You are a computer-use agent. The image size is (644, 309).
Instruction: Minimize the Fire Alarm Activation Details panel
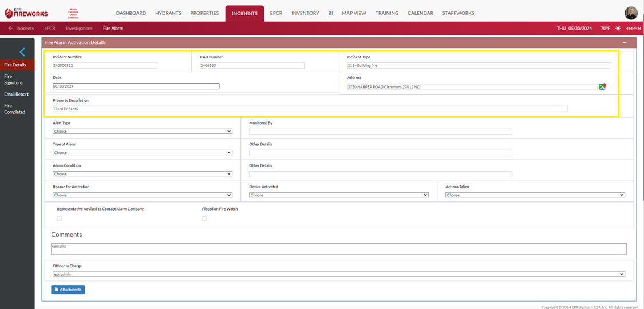pyautogui.click(x=625, y=43)
